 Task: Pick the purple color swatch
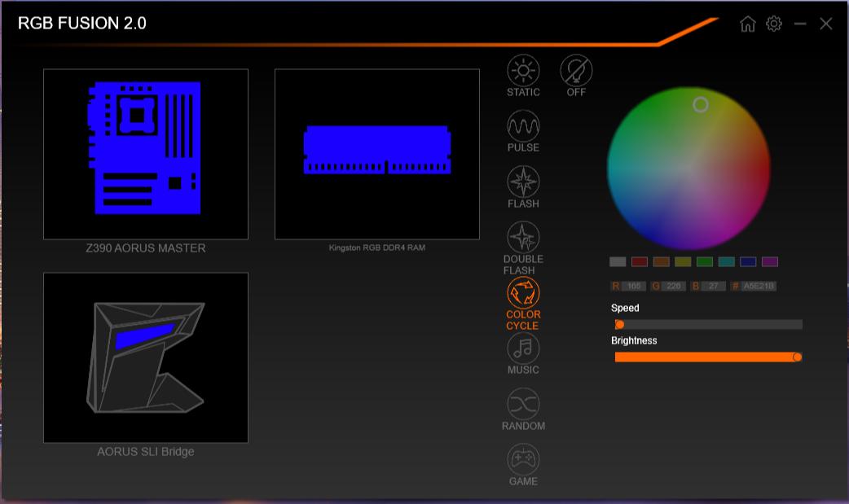(770, 262)
